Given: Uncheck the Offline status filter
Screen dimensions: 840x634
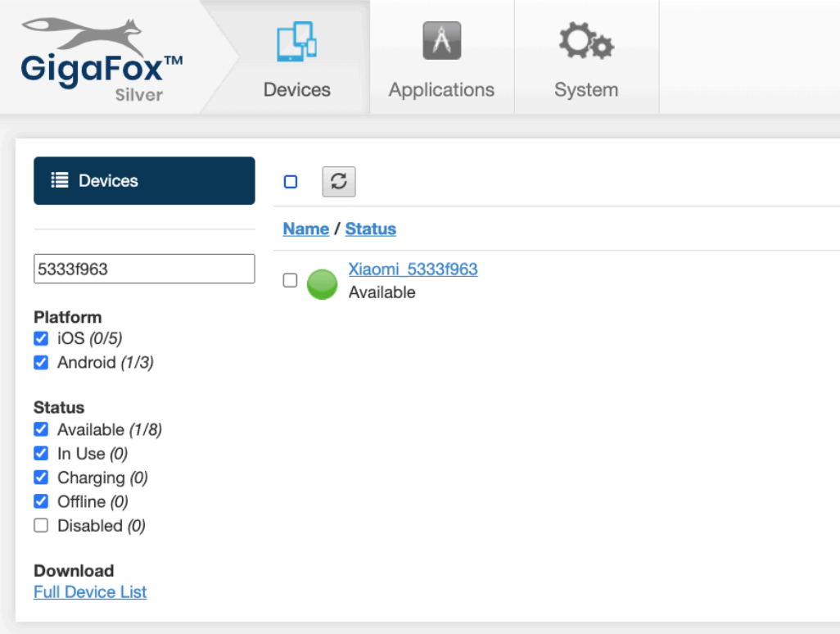Looking at the screenshot, I should tap(41, 501).
